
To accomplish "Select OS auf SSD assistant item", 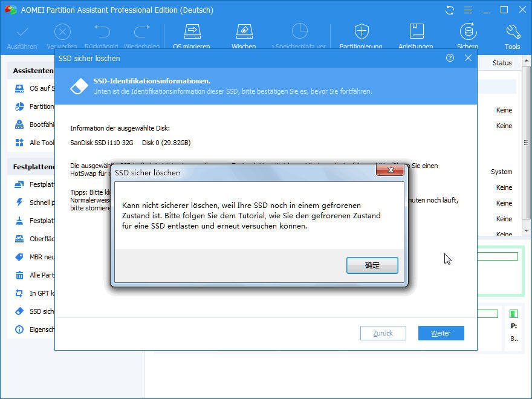I will pos(34,88).
